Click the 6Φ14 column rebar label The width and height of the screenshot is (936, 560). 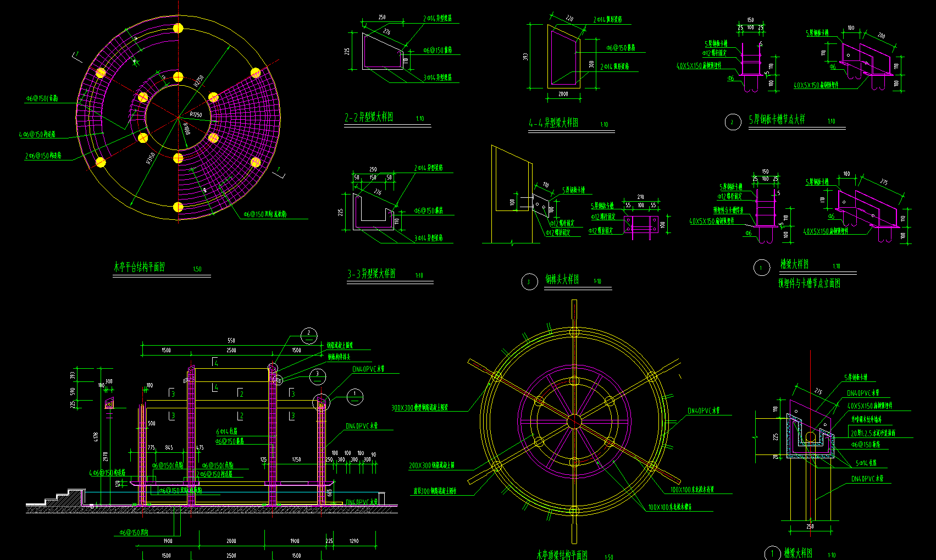tap(226, 432)
